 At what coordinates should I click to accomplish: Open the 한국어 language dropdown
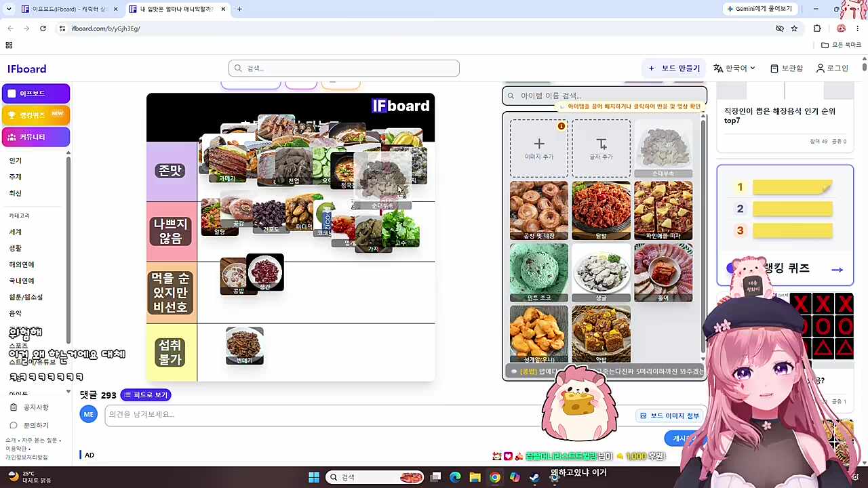734,68
